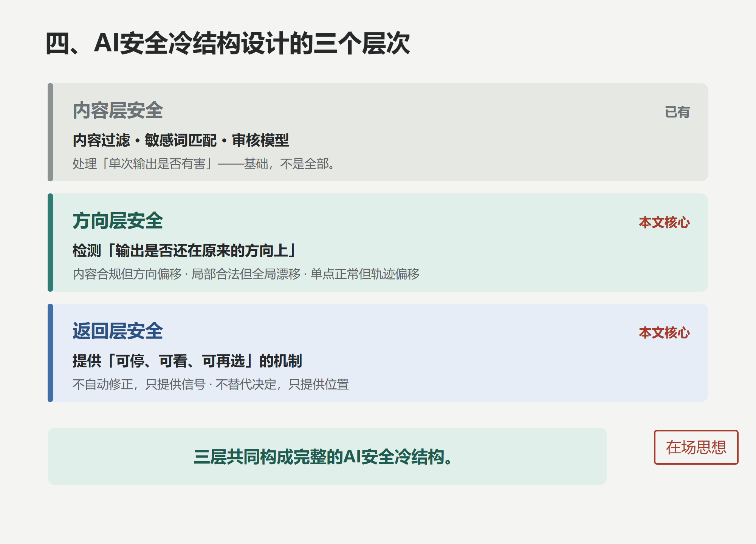756x544 pixels.
Task: Click the 检测「输出是否还在原来的方向上」 line
Action: click(184, 251)
